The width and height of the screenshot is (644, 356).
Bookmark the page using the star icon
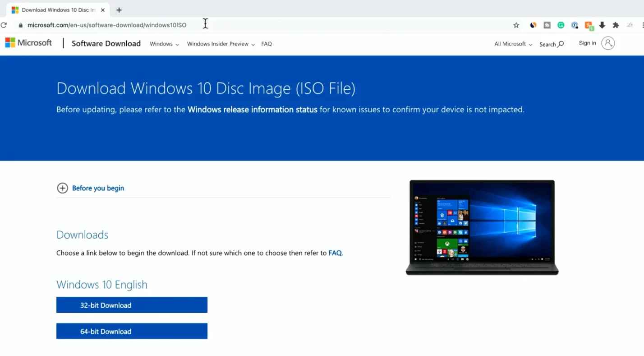click(x=516, y=25)
